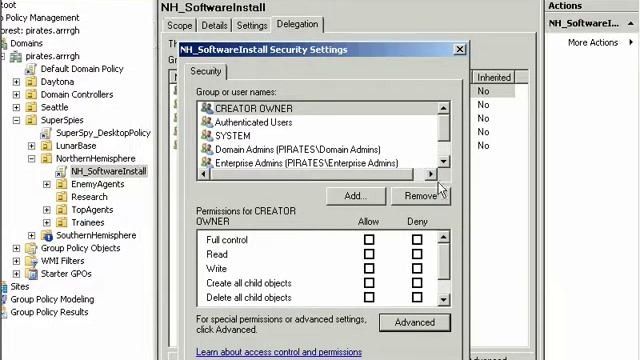Expand the Daytona OU node
Viewport: 640px width, 360px height.
tap(16, 82)
